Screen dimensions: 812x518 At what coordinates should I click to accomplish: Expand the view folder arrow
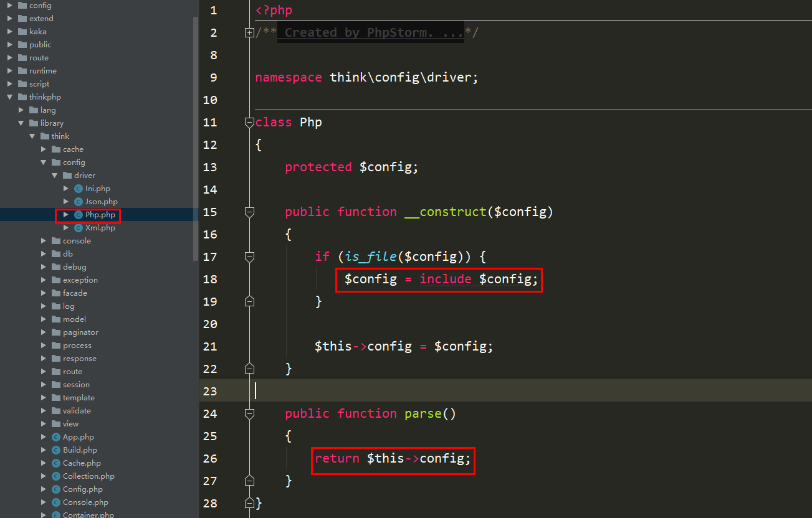[x=44, y=424]
